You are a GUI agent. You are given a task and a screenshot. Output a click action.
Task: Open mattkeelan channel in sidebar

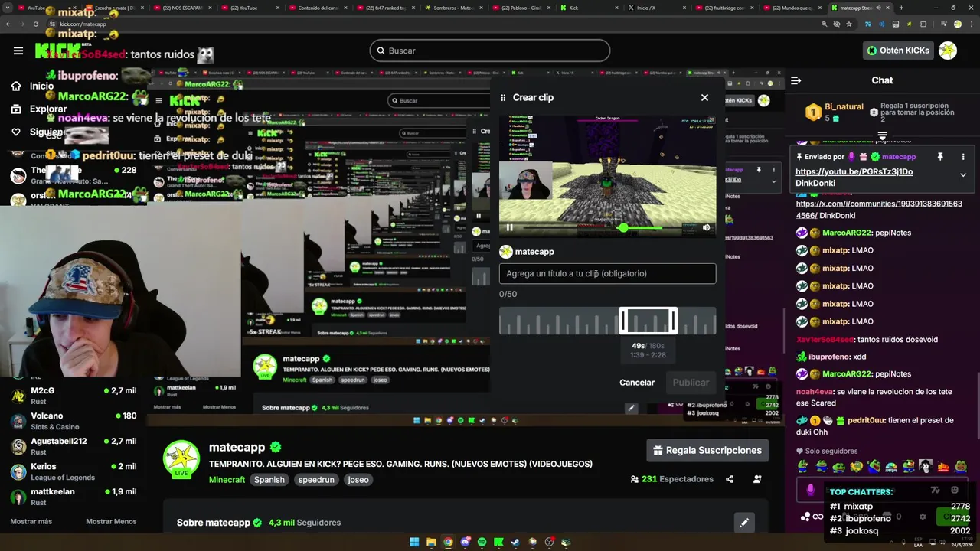[x=73, y=497]
